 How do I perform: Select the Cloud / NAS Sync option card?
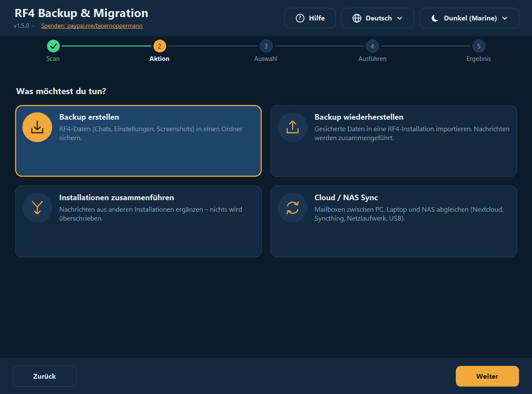click(x=394, y=221)
